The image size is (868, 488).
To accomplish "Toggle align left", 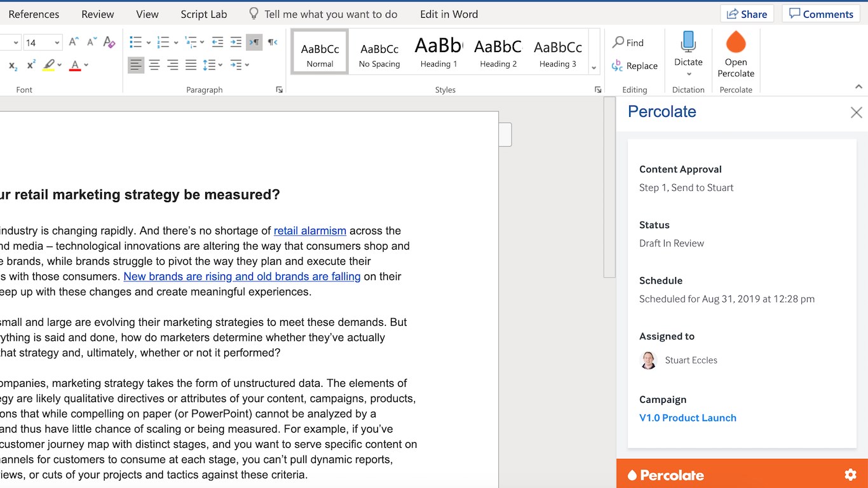I will (x=136, y=65).
